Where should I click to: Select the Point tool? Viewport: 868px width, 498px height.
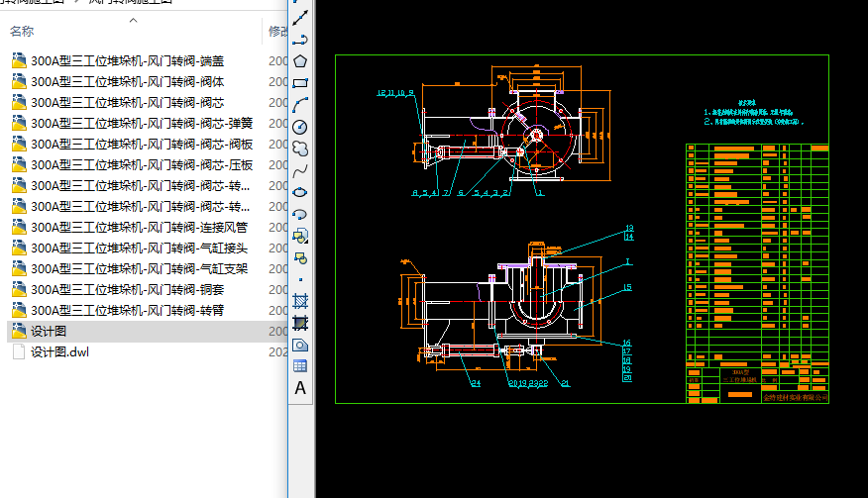300,280
